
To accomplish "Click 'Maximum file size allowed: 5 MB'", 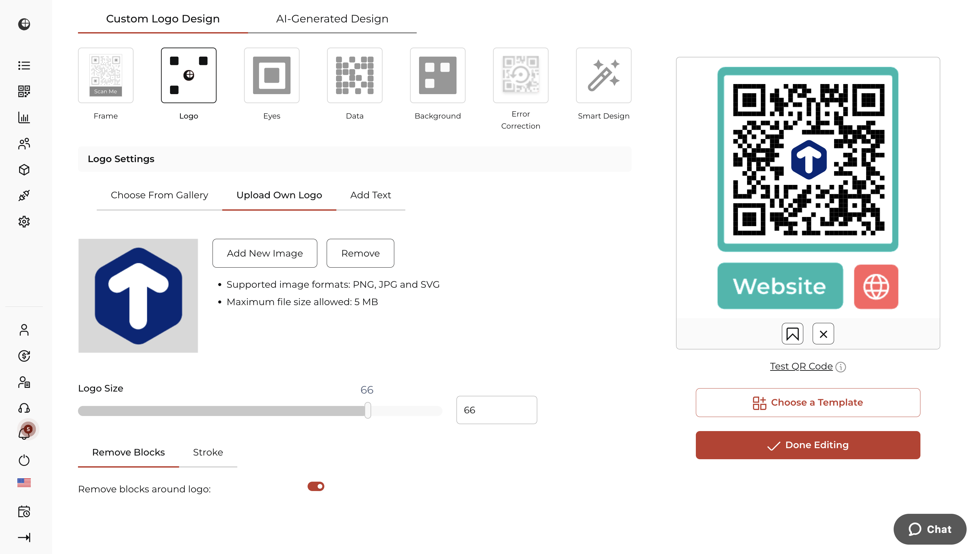I will point(302,302).
